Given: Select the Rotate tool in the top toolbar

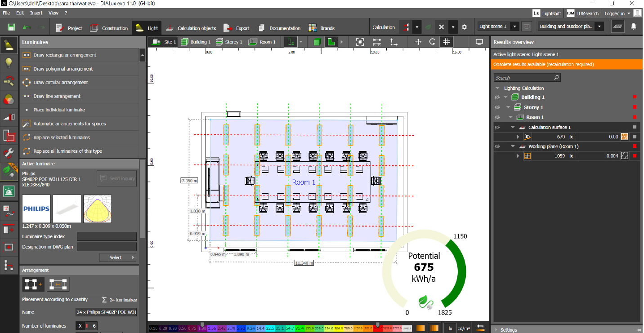Looking at the screenshot, I should click(432, 42).
